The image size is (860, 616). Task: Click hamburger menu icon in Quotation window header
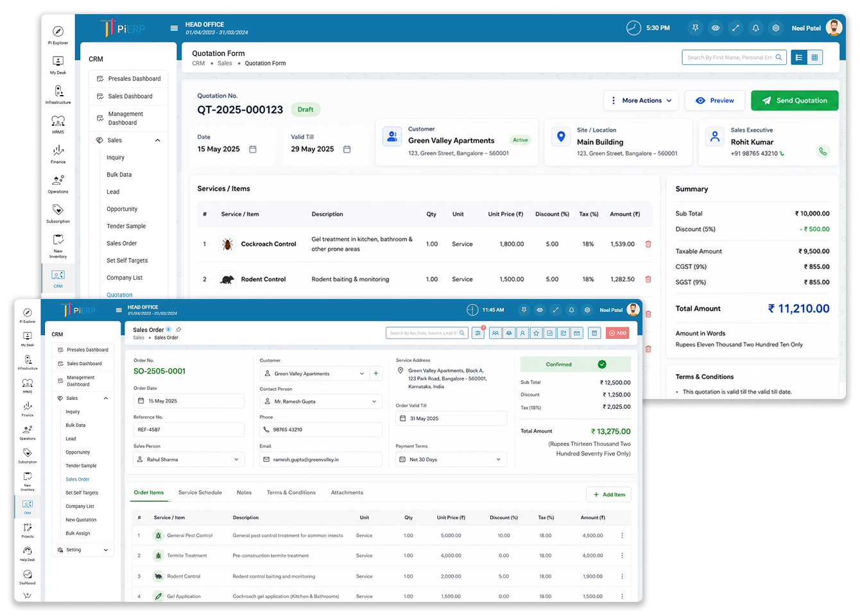coord(174,28)
